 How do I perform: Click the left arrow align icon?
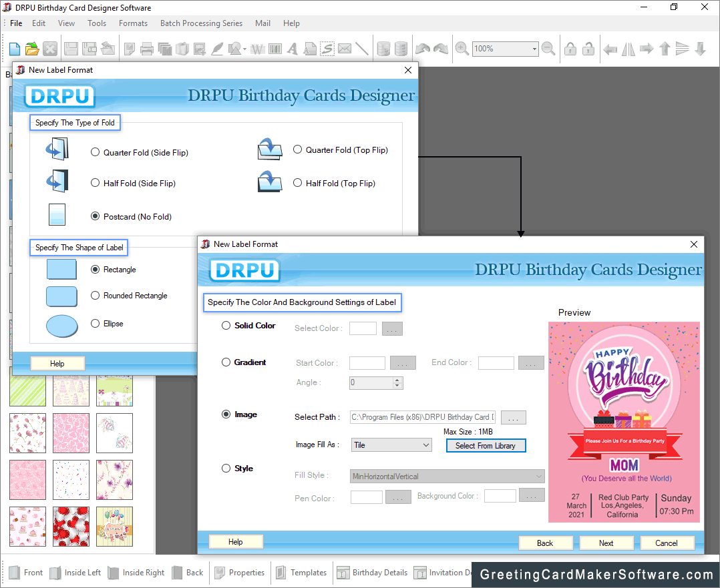point(610,49)
